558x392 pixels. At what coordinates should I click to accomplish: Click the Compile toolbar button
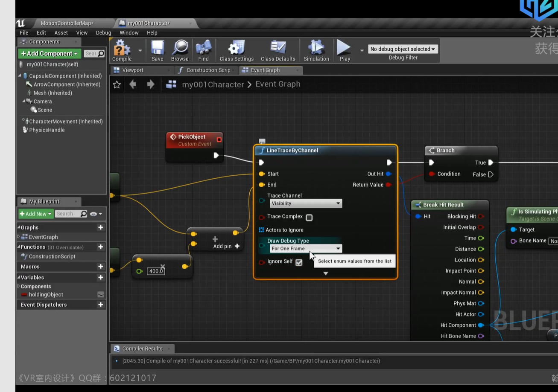pos(122,51)
